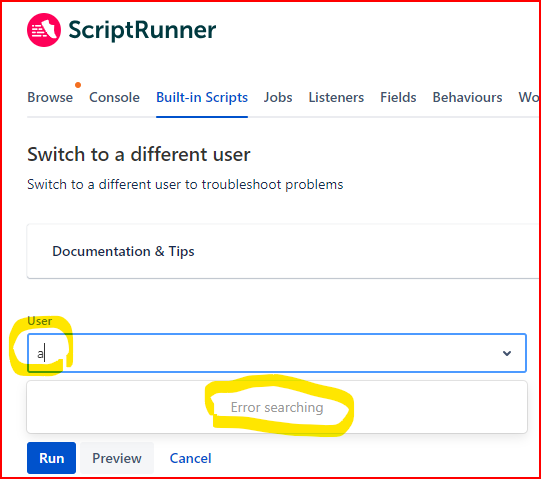Open the Jobs tab
This screenshot has height=479, width=541.
(278, 98)
